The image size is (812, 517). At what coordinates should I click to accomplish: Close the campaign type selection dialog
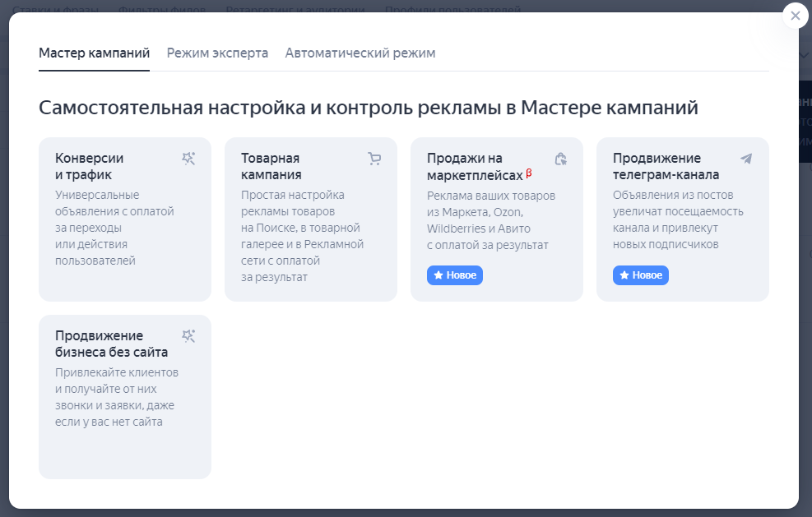pyautogui.click(x=795, y=16)
